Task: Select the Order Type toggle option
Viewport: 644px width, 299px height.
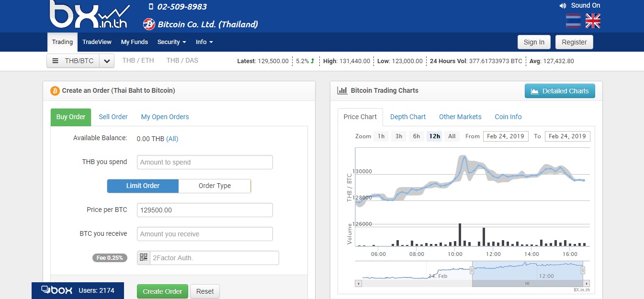Action: tap(215, 186)
